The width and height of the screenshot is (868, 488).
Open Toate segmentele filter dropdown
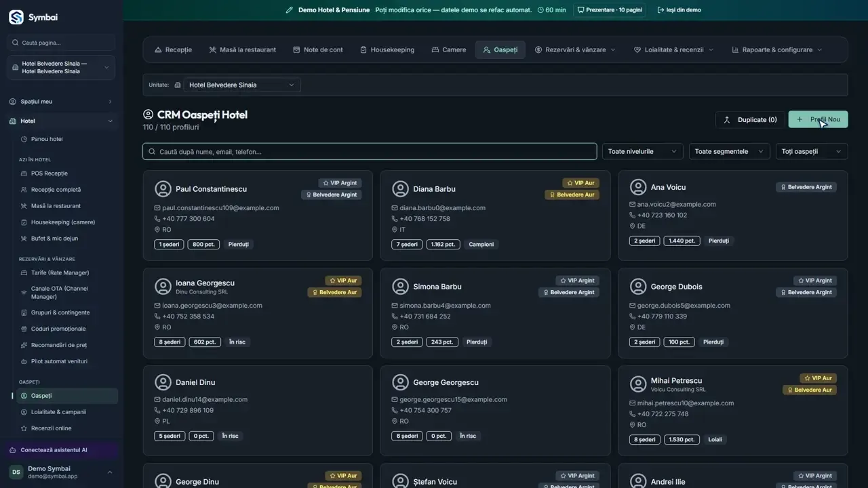[x=729, y=151]
